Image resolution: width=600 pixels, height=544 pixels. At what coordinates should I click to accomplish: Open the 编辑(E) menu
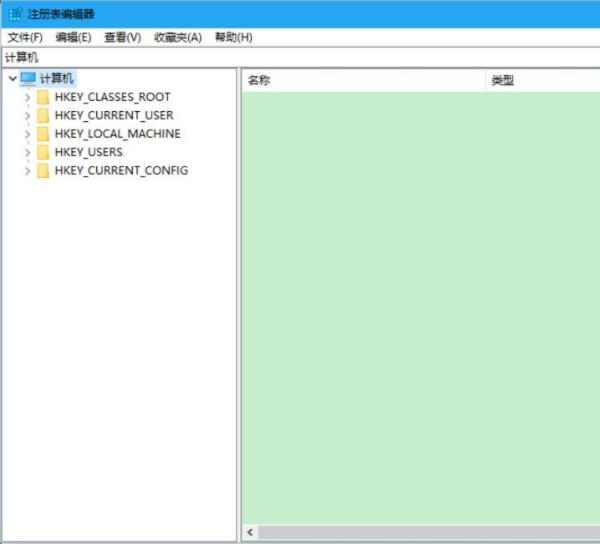[x=73, y=37]
